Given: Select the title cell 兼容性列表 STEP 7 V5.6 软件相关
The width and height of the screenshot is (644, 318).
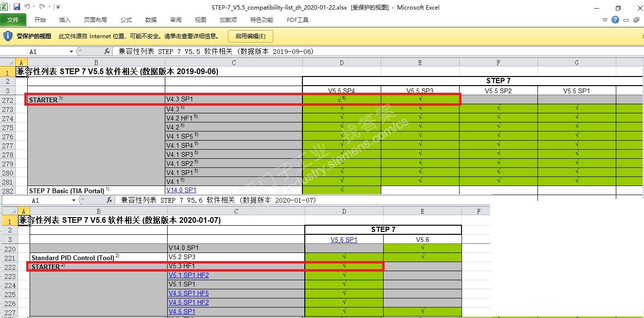Looking at the screenshot, I should [119, 220].
